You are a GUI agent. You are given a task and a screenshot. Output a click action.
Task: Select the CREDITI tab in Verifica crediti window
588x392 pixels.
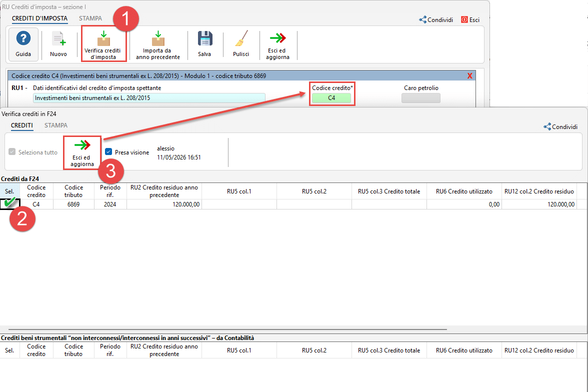point(22,125)
